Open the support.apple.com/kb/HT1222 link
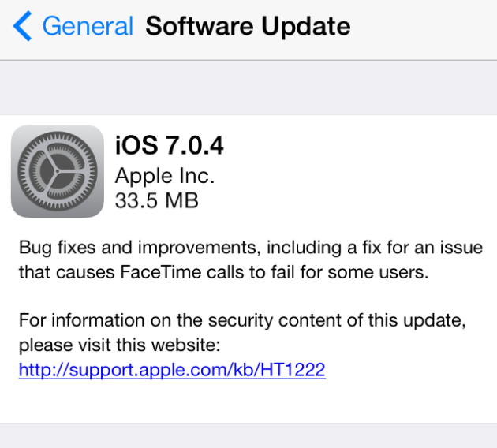 click(x=172, y=369)
